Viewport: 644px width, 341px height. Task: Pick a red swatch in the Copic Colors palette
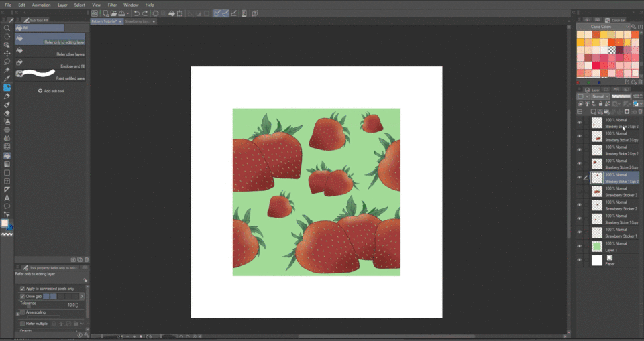pos(595,65)
